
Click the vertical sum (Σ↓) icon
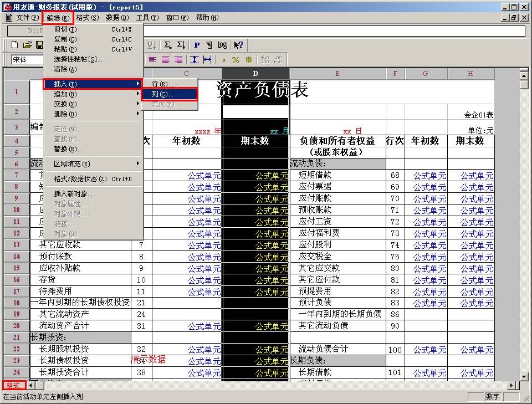point(181,45)
